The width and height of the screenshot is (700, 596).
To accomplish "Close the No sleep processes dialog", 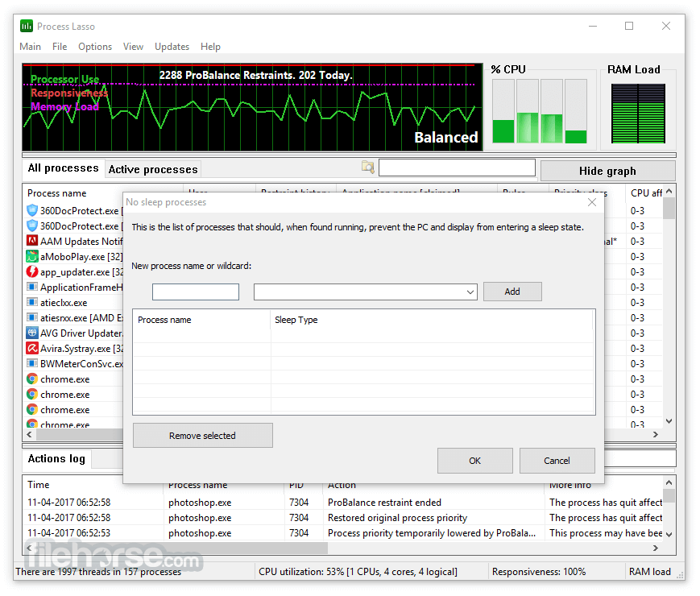I will point(592,202).
